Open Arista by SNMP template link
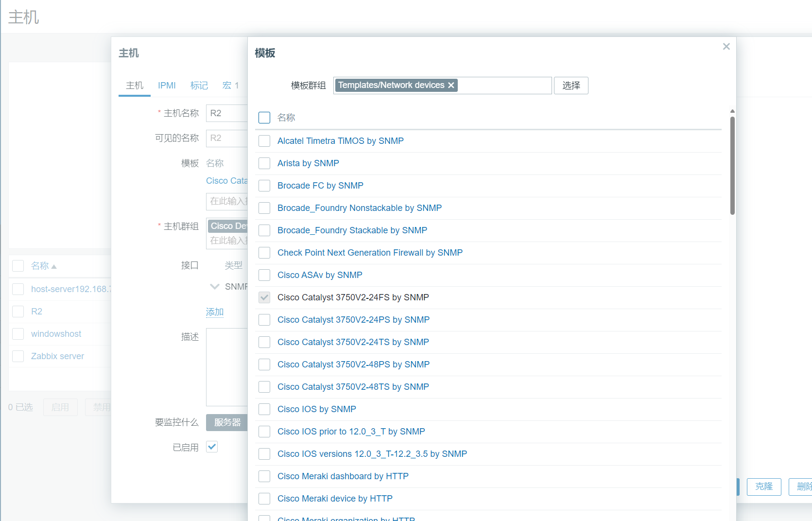 coord(308,163)
